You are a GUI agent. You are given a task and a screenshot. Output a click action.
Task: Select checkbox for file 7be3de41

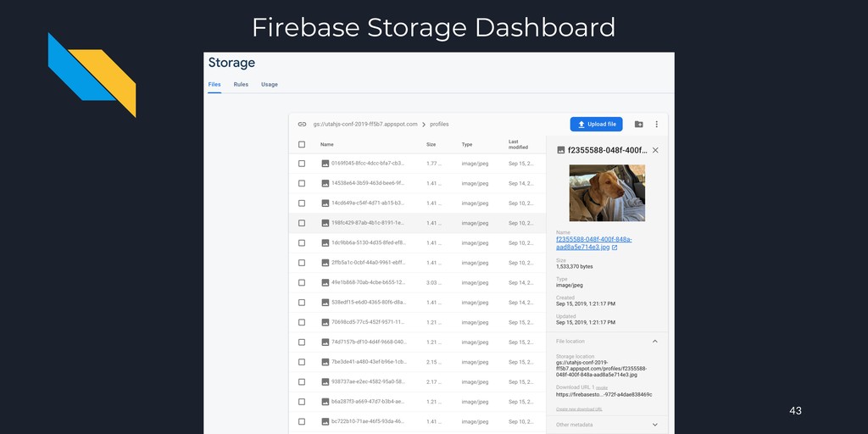[x=302, y=362]
